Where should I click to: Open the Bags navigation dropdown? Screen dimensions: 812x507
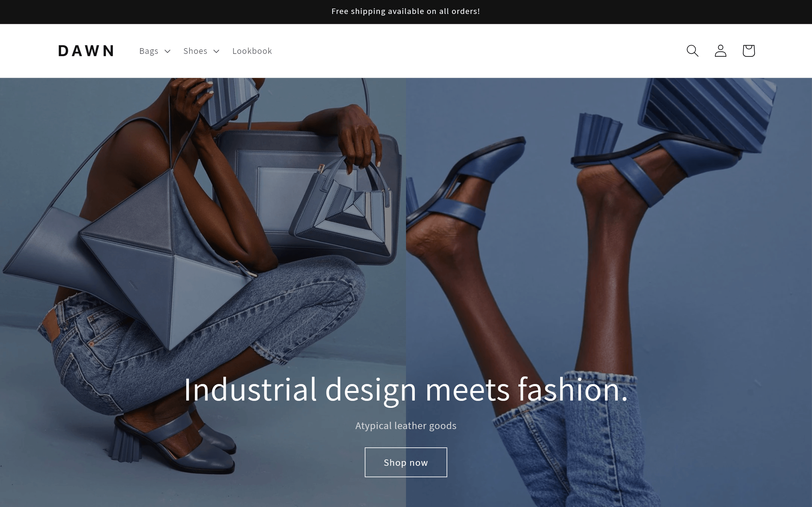[x=154, y=51]
